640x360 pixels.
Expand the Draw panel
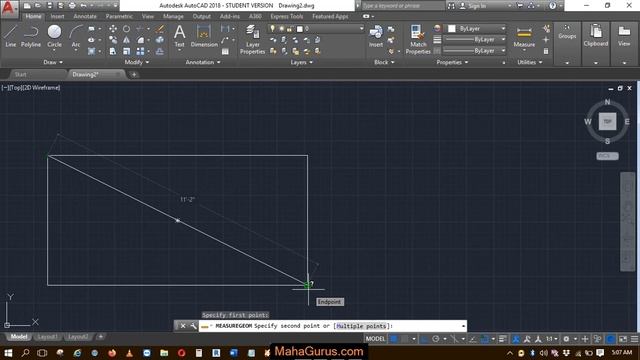tap(53, 62)
